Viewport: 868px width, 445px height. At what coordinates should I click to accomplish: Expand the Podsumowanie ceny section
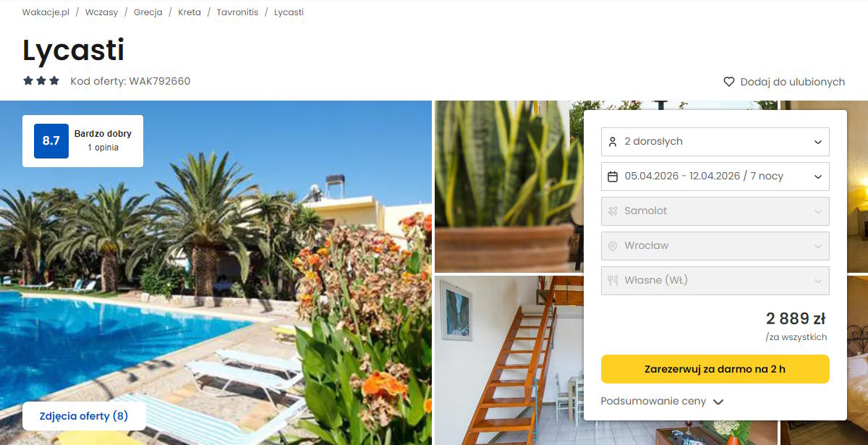tap(662, 402)
